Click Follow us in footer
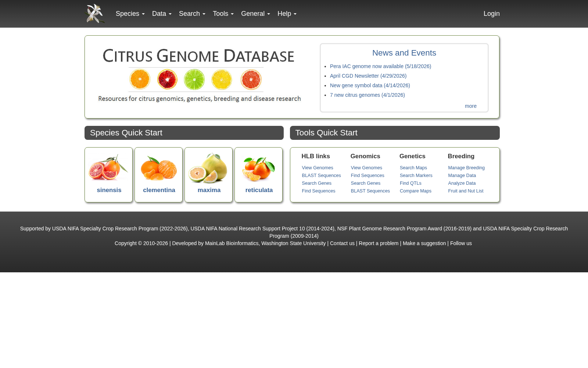 point(461,243)
